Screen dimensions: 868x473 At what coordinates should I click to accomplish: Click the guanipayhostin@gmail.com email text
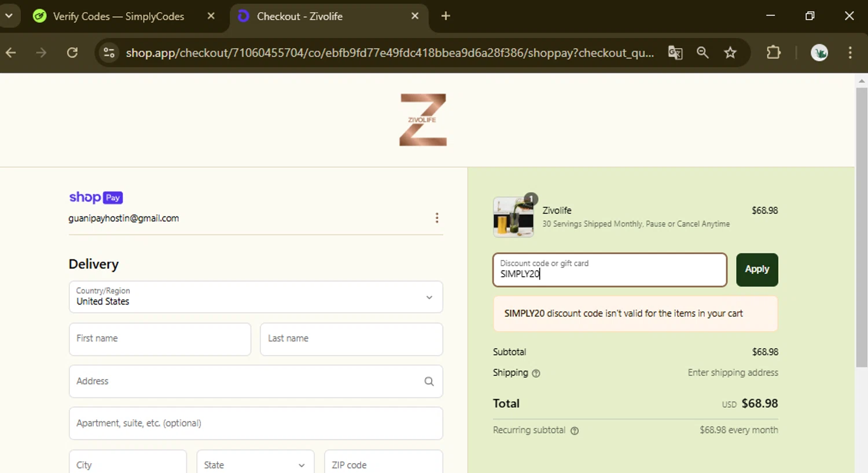(x=124, y=218)
